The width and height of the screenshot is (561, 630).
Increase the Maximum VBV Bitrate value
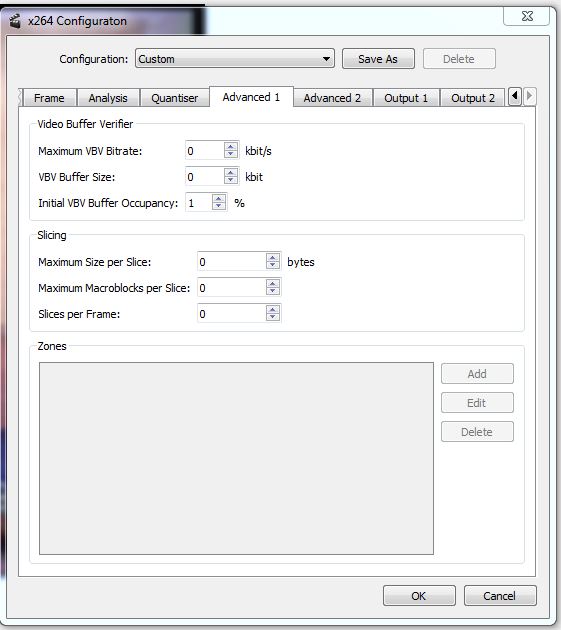(x=231, y=147)
